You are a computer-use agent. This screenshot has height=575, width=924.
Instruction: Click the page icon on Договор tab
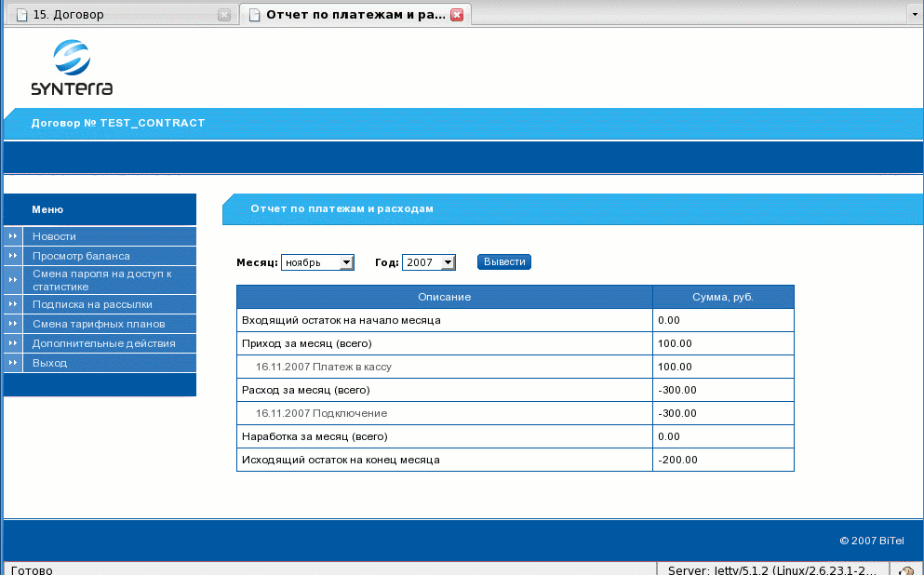(21, 15)
